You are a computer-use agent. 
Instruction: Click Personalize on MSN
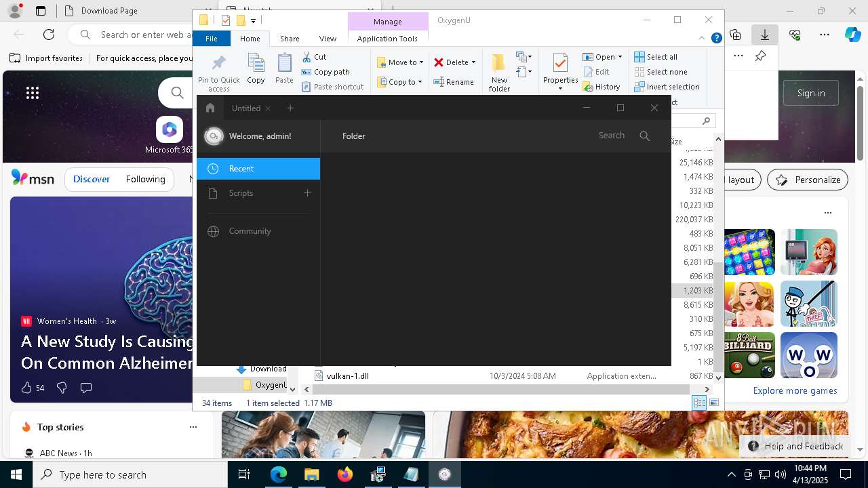pyautogui.click(x=808, y=180)
